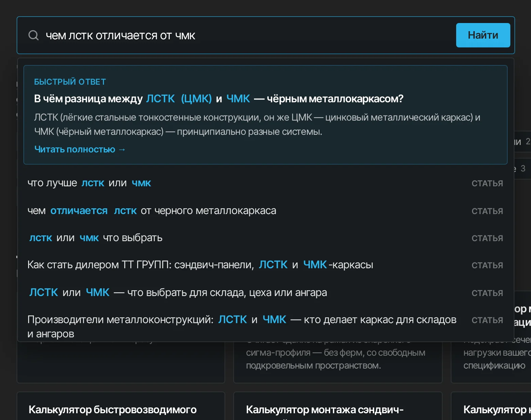Open quick answer heading about ЛСТК and ЧМК
Screen dimensions: 531x420
(x=219, y=99)
